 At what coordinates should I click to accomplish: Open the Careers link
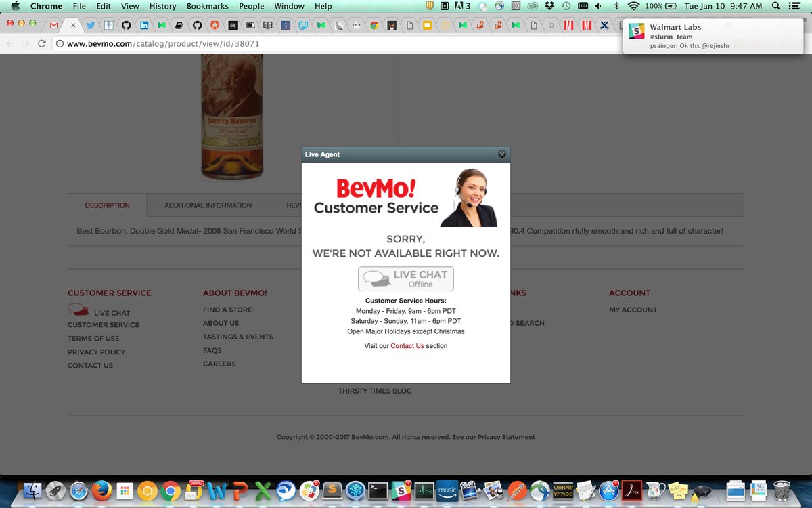[219, 364]
